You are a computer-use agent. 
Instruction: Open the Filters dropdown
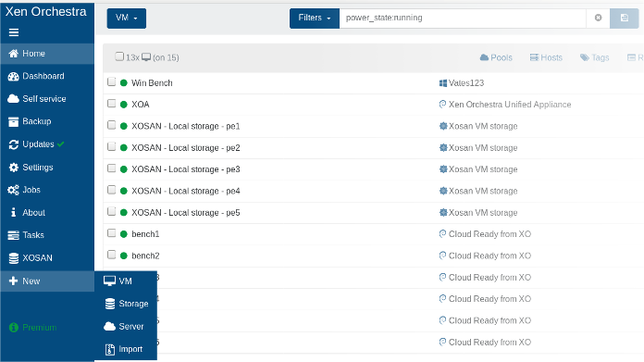coord(315,19)
